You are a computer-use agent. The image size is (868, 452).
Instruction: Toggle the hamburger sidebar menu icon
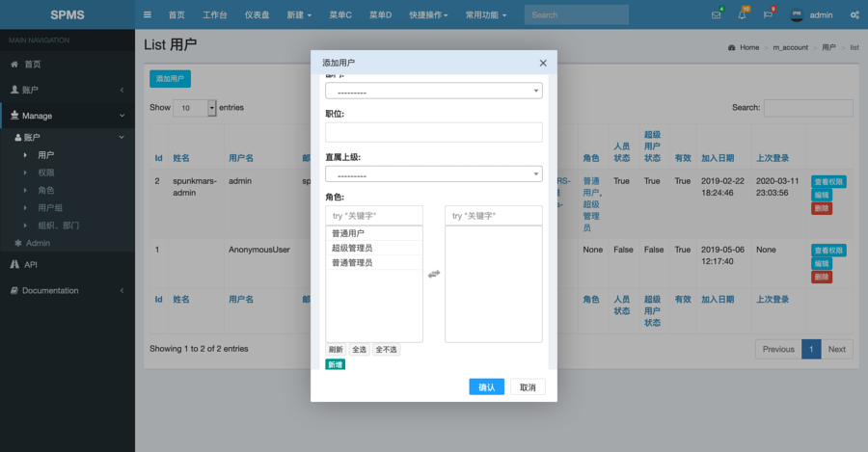(x=148, y=14)
